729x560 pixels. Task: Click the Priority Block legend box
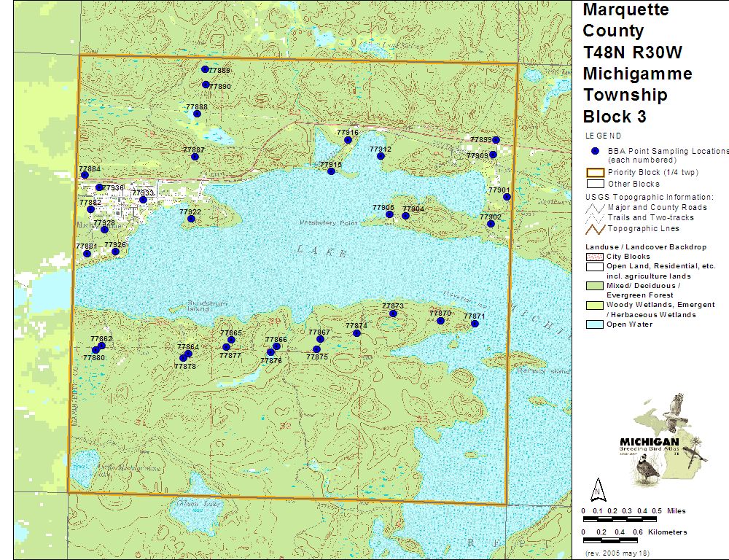coord(594,173)
